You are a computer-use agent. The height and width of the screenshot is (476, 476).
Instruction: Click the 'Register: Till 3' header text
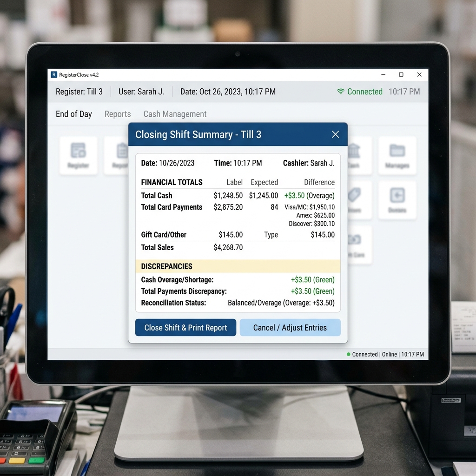(x=79, y=92)
